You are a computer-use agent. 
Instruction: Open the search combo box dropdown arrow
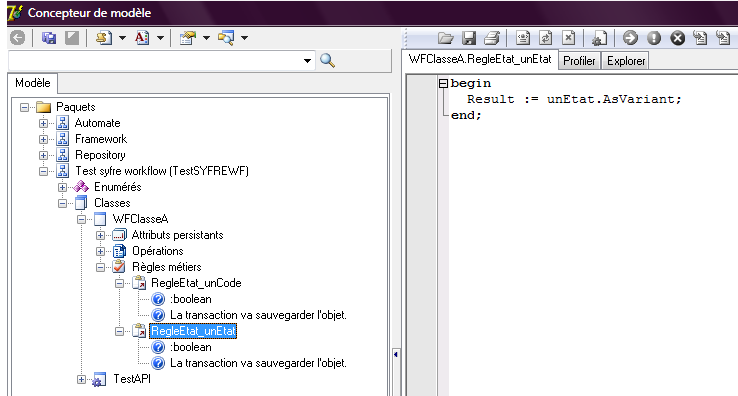click(307, 61)
